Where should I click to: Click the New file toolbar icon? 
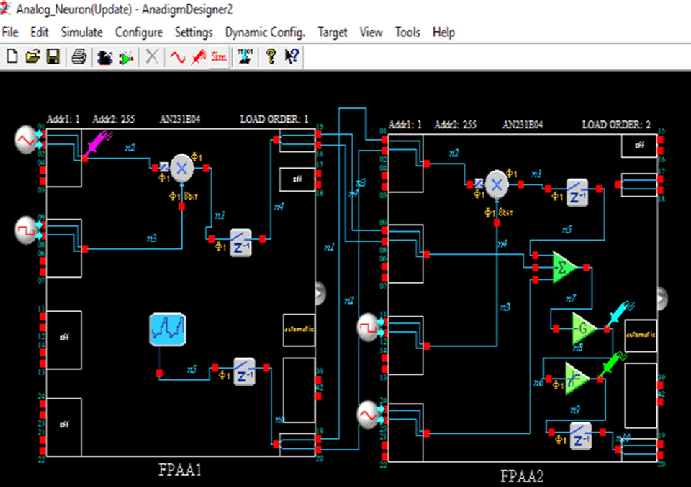click(x=12, y=57)
